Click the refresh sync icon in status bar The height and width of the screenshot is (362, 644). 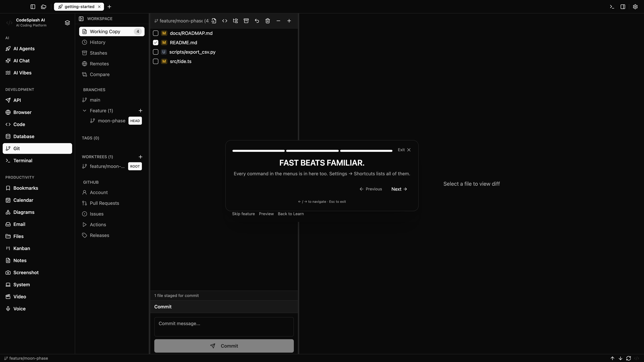pos(629,358)
